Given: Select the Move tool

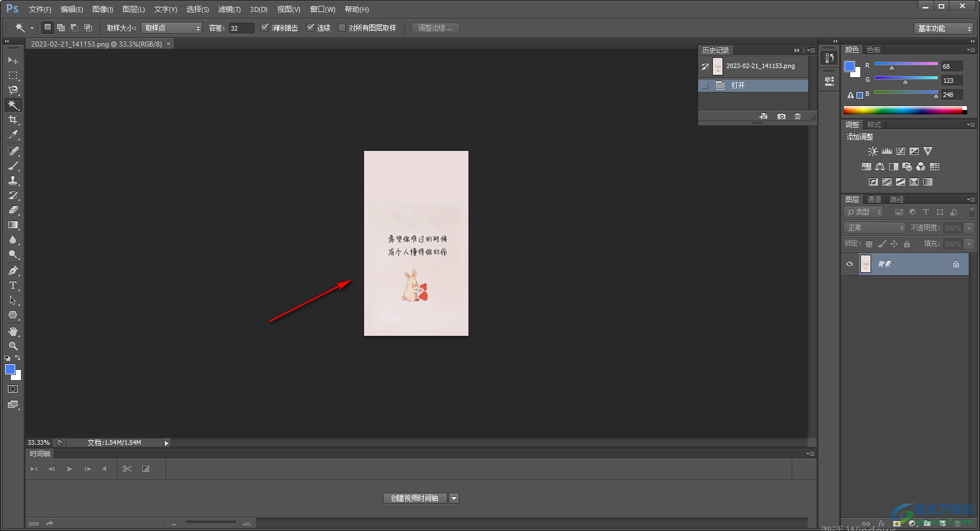Looking at the screenshot, I should point(13,60).
